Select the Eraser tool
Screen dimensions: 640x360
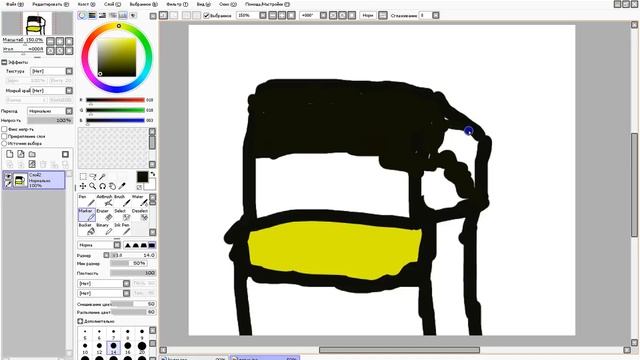pyautogui.click(x=104, y=215)
